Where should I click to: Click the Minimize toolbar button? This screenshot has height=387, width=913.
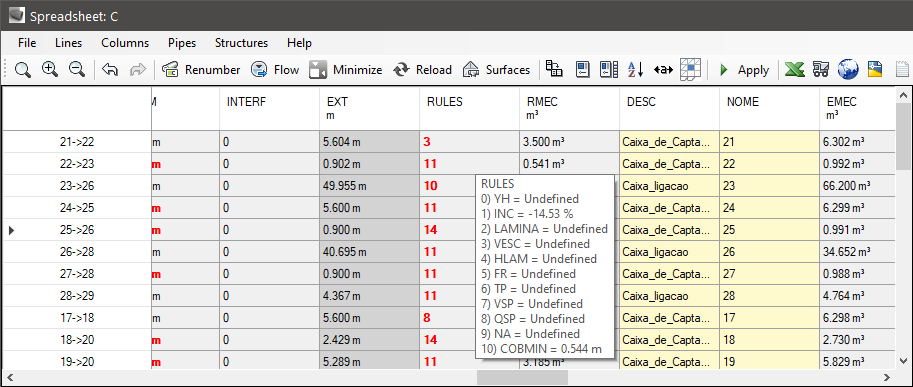[x=345, y=70]
